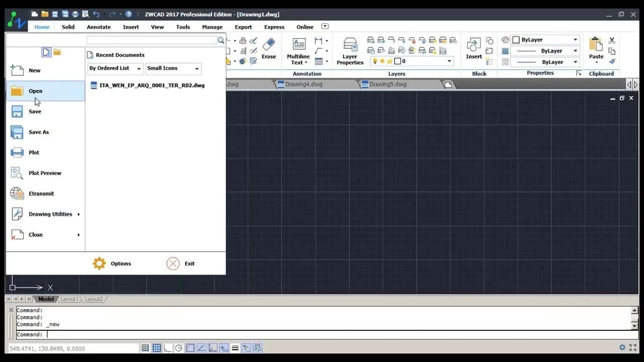Open the Small Icons dropdown

(173, 69)
